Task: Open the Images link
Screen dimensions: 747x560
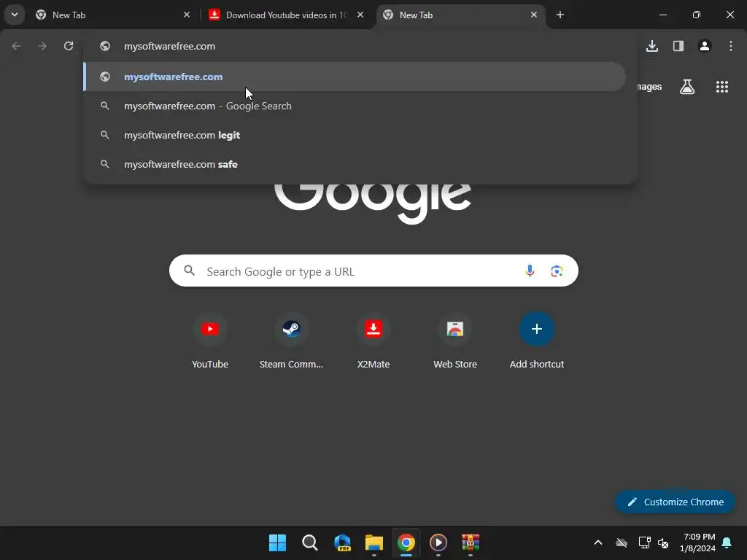Action: [649, 87]
